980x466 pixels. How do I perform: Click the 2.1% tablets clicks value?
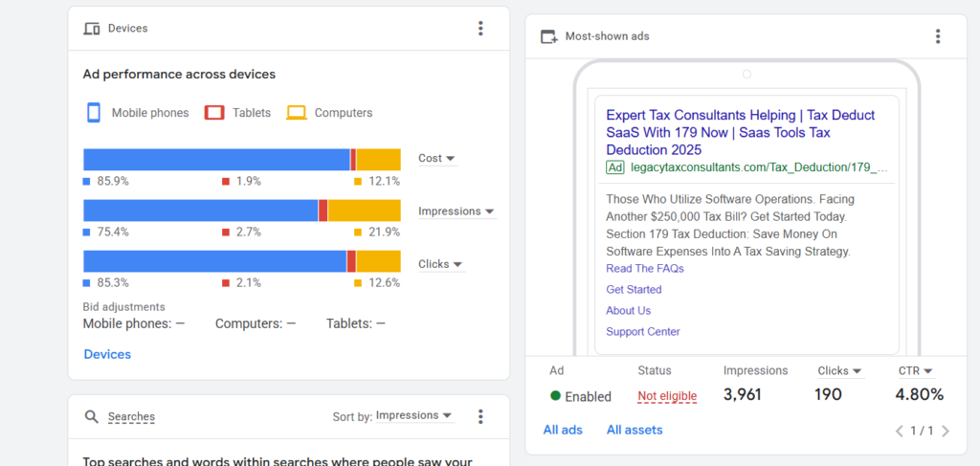coord(248,283)
